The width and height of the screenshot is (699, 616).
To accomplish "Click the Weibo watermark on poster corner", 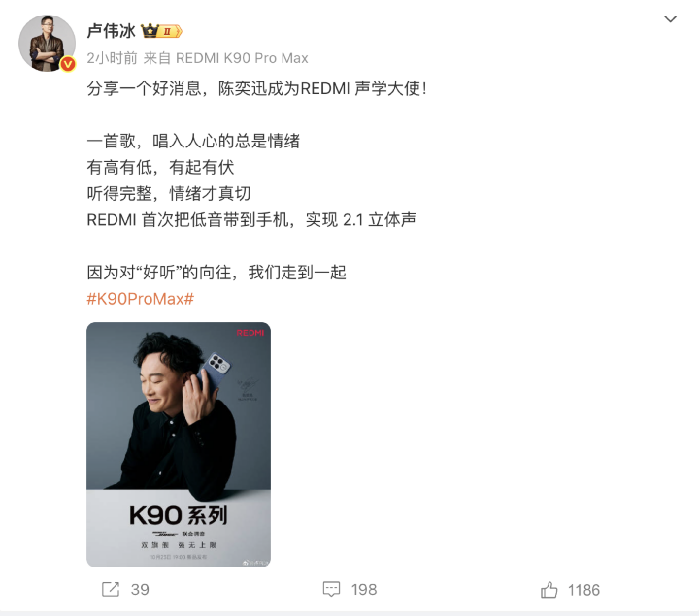I will click(255, 563).
